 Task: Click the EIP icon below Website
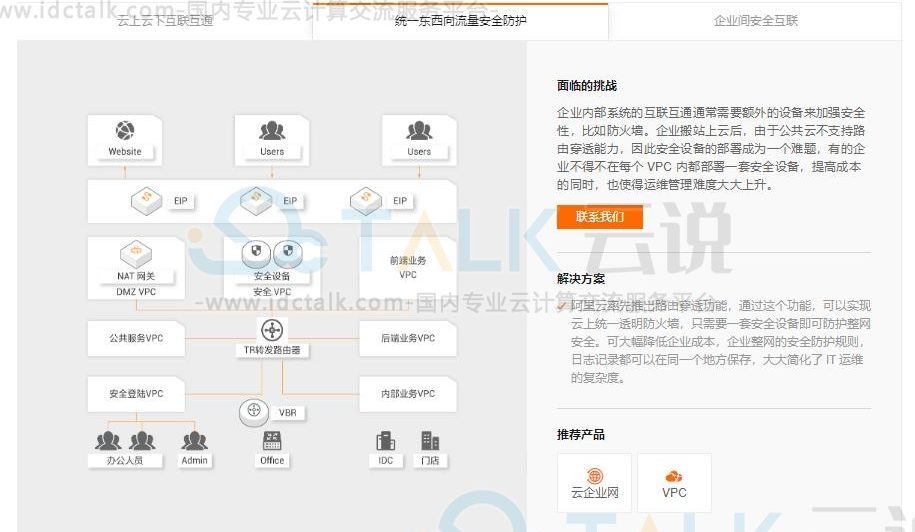tap(146, 200)
